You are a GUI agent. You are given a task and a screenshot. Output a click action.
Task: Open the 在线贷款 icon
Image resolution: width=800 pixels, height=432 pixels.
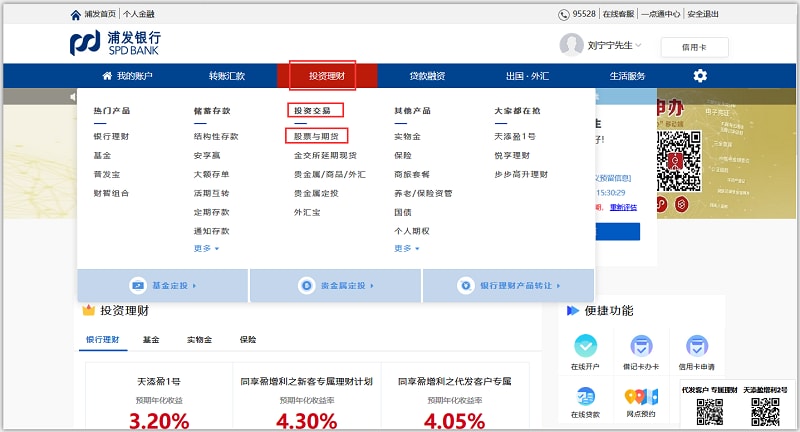(586, 394)
